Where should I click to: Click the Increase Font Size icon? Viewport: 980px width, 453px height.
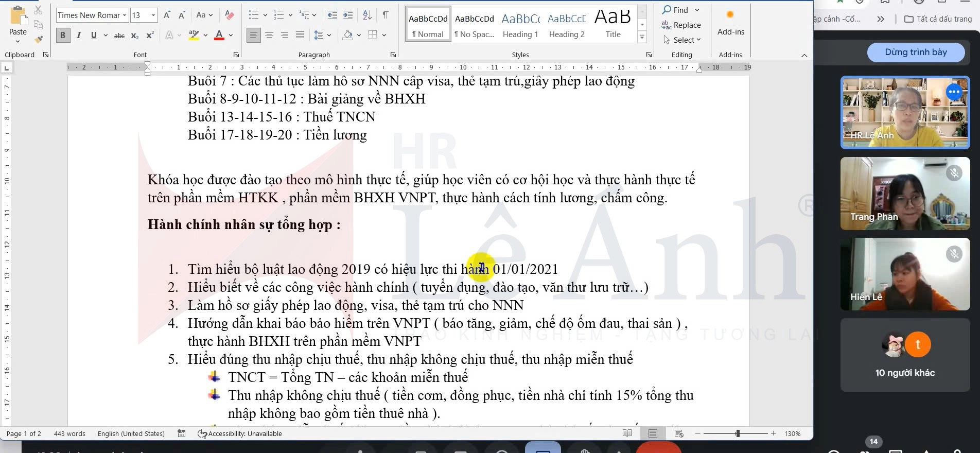click(167, 15)
